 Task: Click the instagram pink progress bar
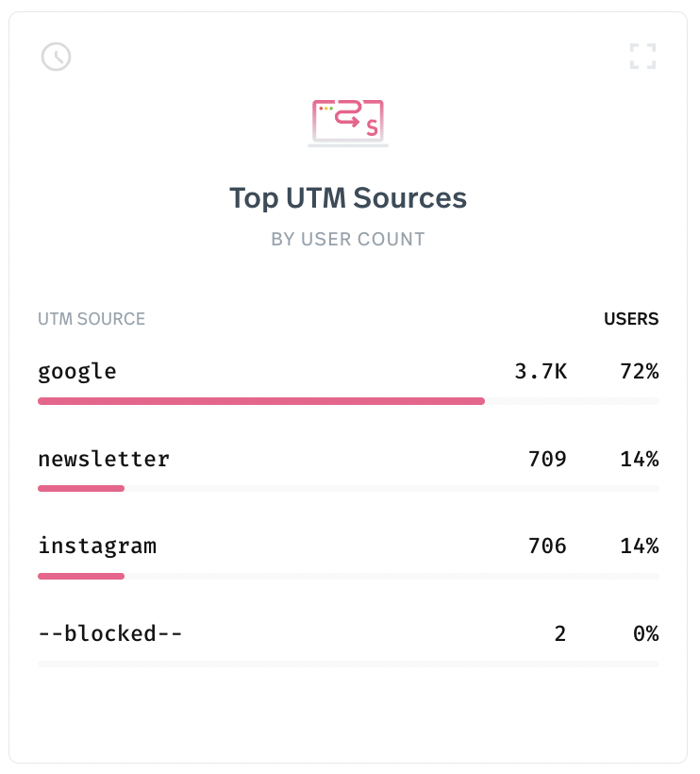point(81,576)
